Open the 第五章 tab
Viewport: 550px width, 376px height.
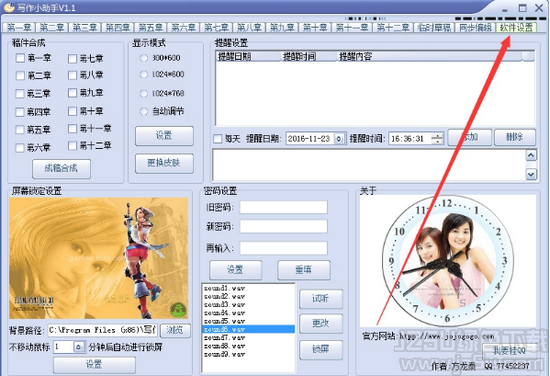pyautogui.click(x=151, y=27)
